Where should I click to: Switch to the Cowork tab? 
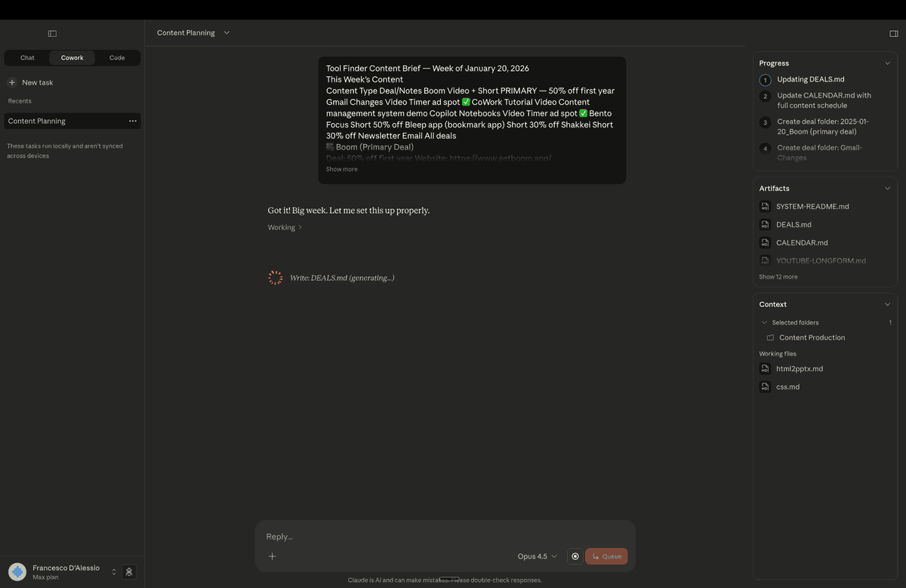point(72,57)
